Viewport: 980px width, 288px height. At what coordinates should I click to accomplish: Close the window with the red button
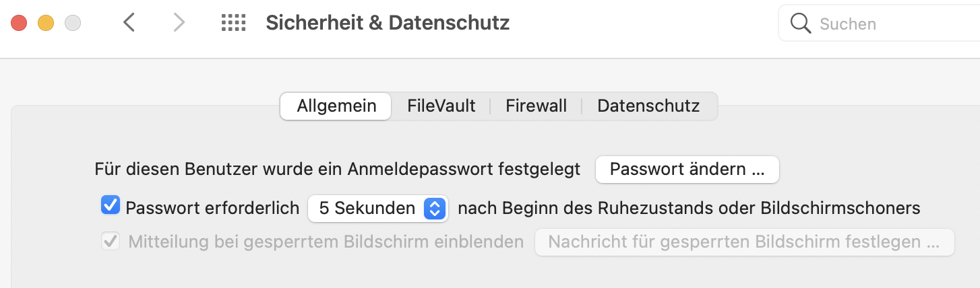coord(19,24)
